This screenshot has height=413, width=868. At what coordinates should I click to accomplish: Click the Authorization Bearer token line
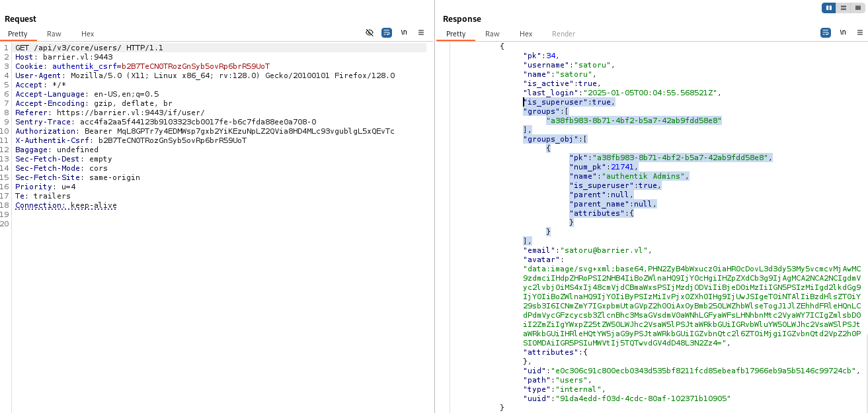pos(205,131)
